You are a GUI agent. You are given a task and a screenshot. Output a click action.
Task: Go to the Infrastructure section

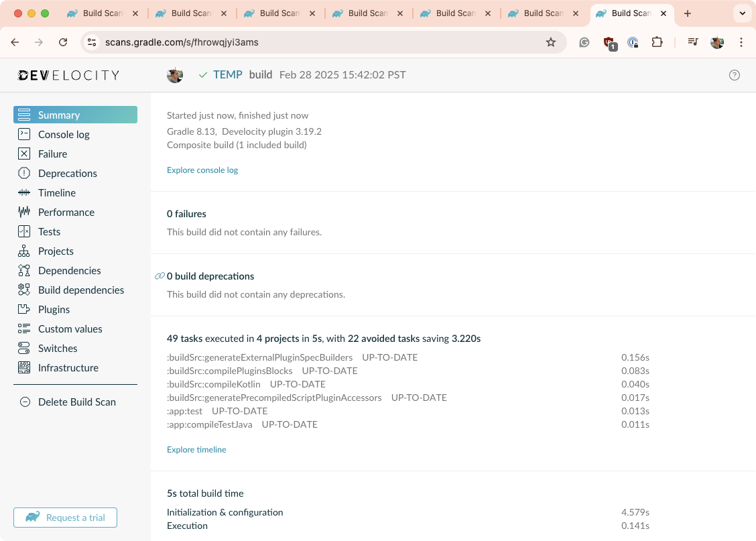(68, 367)
